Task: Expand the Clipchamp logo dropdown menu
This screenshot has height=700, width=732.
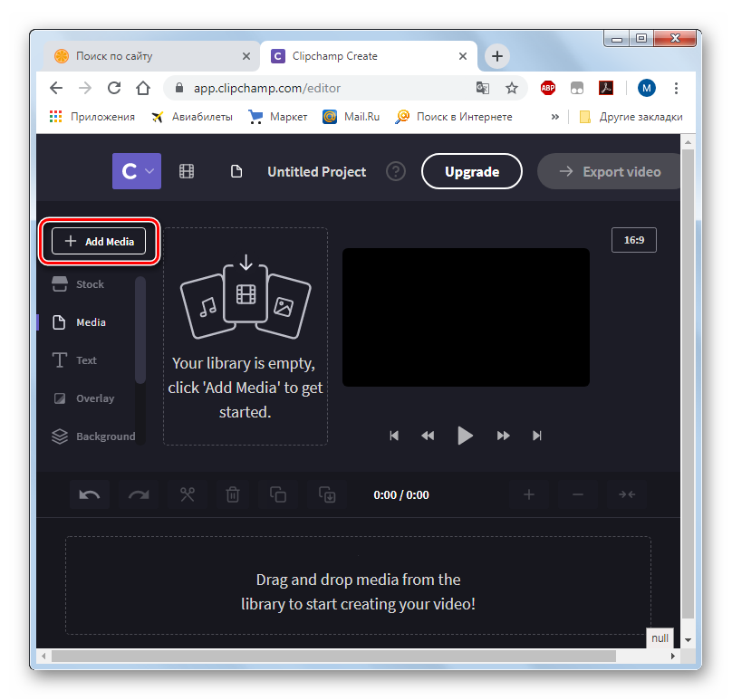Action: (x=137, y=171)
